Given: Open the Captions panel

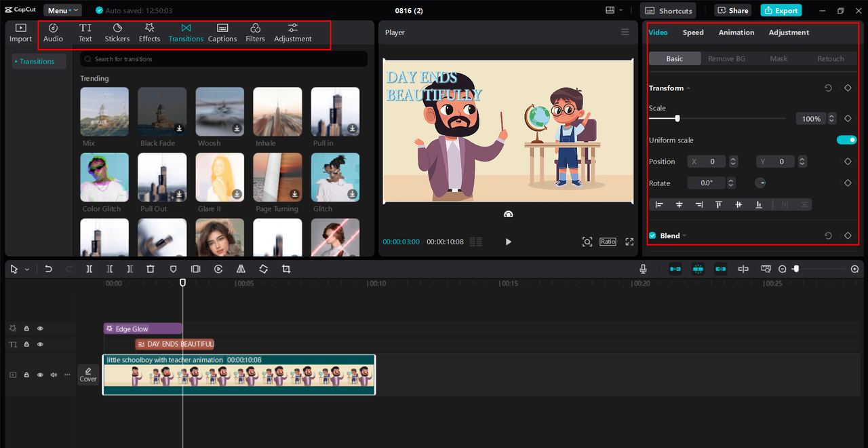Looking at the screenshot, I should pos(222,33).
